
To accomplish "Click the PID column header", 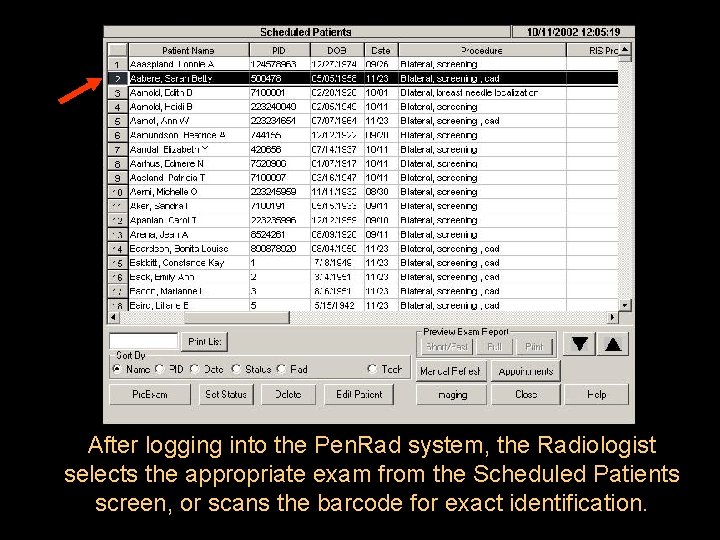I will click(x=280, y=50).
